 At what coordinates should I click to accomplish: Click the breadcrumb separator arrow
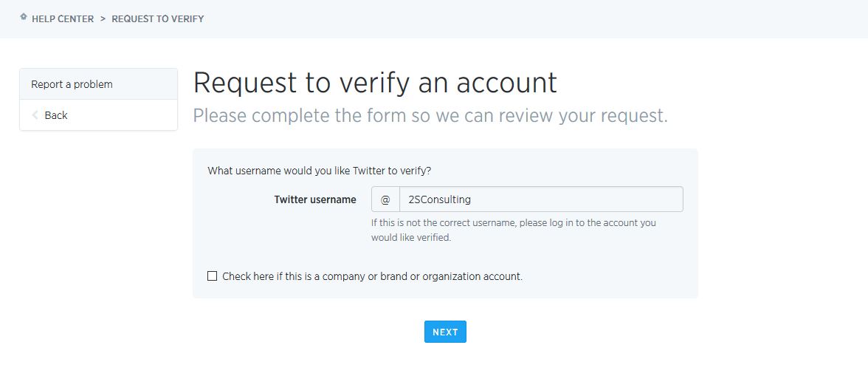103,18
